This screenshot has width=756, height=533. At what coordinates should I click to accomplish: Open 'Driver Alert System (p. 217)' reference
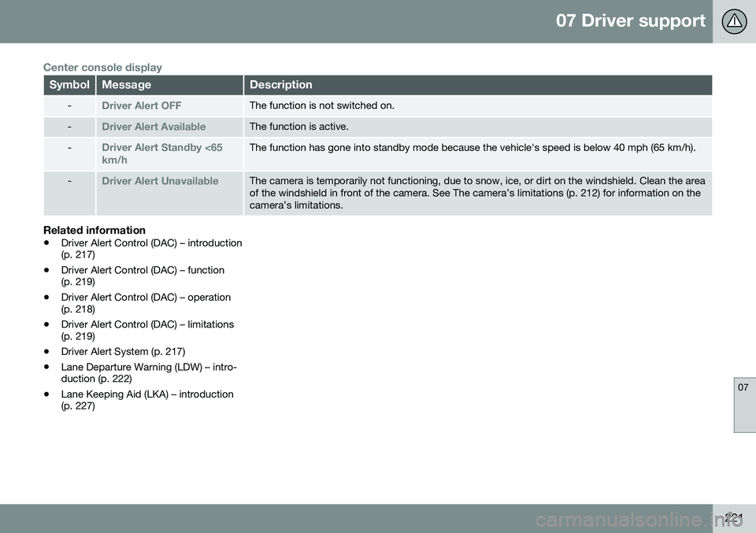[x=123, y=352]
